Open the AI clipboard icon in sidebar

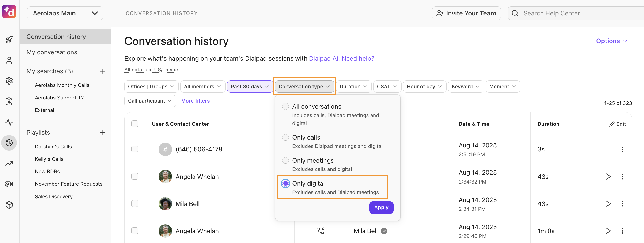[9, 102]
